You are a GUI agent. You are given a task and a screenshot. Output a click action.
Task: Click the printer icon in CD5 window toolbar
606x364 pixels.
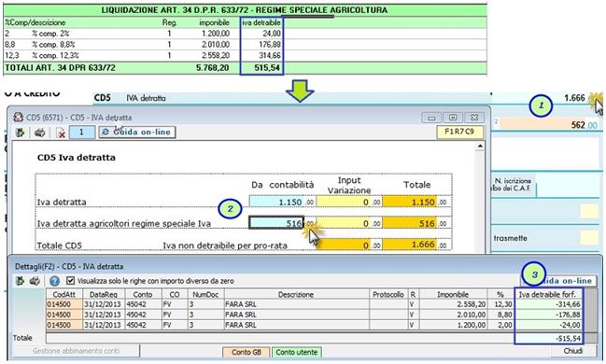tap(39, 133)
